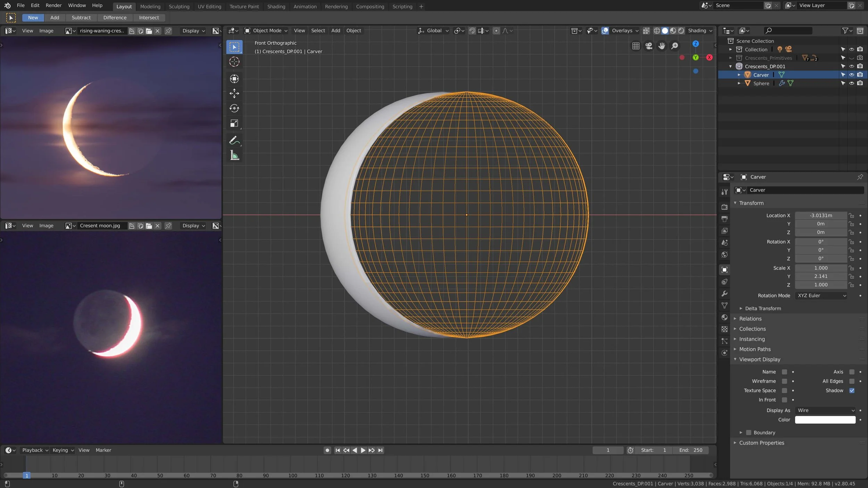Switch to the UV Editing workspace tab

(209, 6)
